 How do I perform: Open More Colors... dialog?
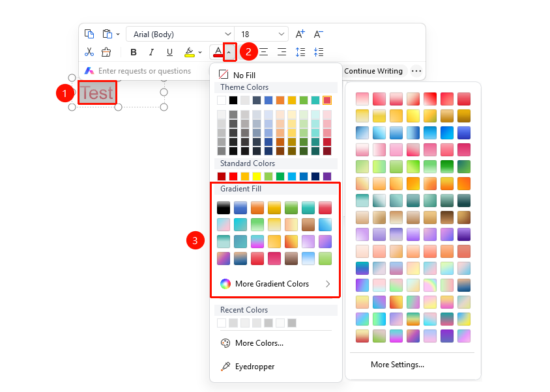pyautogui.click(x=252, y=343)
